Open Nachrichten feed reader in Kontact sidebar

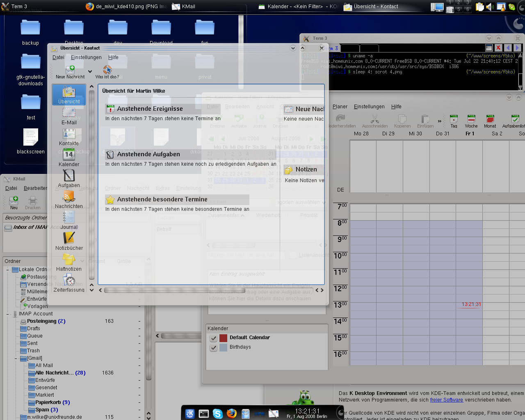69,200
